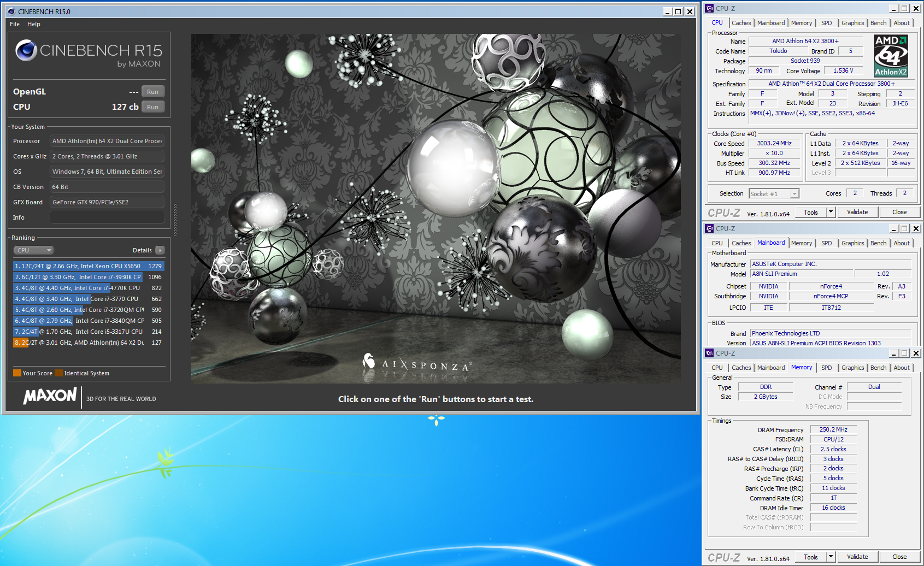The height and width of the screenshot is (566, 924).
Task: Click the Processor name field in Cinebench
Action: [107, 141]
